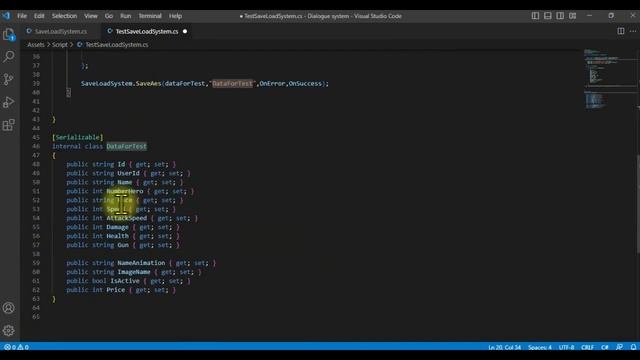
Task: Open editor More Actions ellipsis
Action: [633, 31]
